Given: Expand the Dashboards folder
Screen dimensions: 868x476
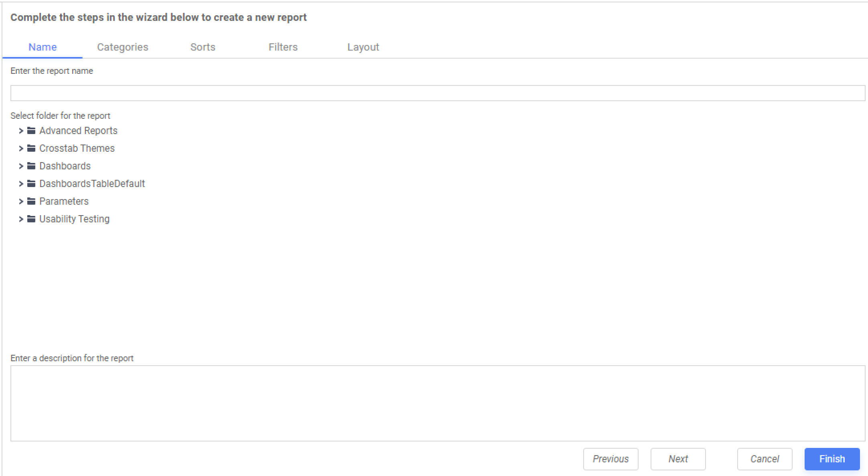Looking at the screenshot, I should coord(21,166).
